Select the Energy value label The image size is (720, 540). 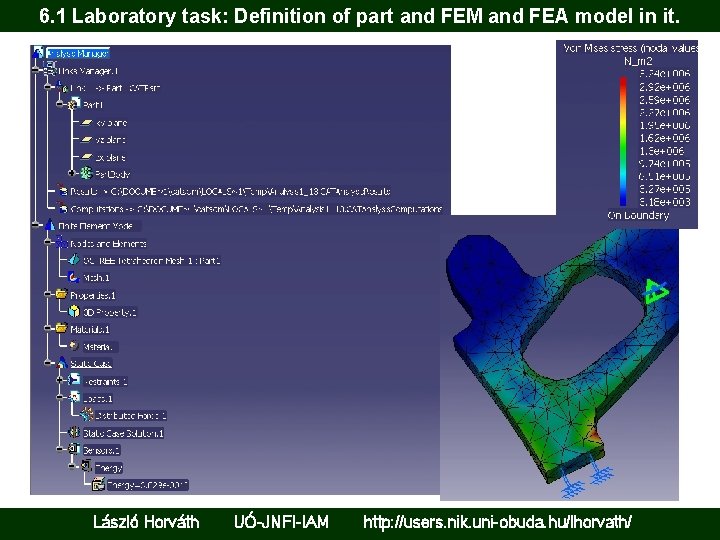[147, 484]
